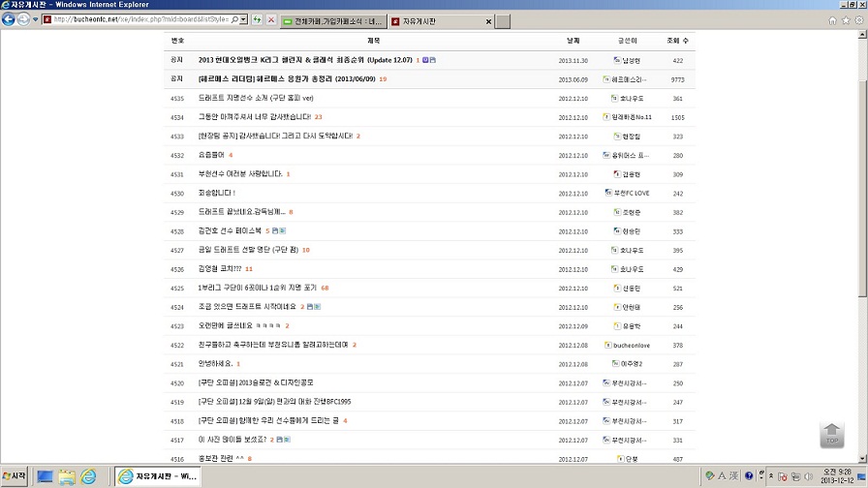
Task: Click the browser Forward arrow button
Action: (x=23, y=20)
